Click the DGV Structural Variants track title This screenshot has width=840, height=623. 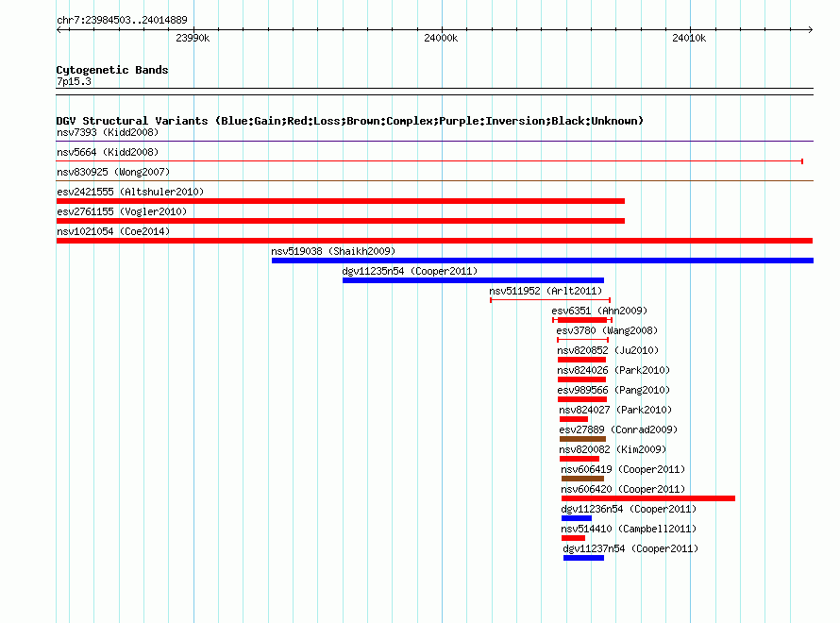pyautogui.click(x=350, y=121)
